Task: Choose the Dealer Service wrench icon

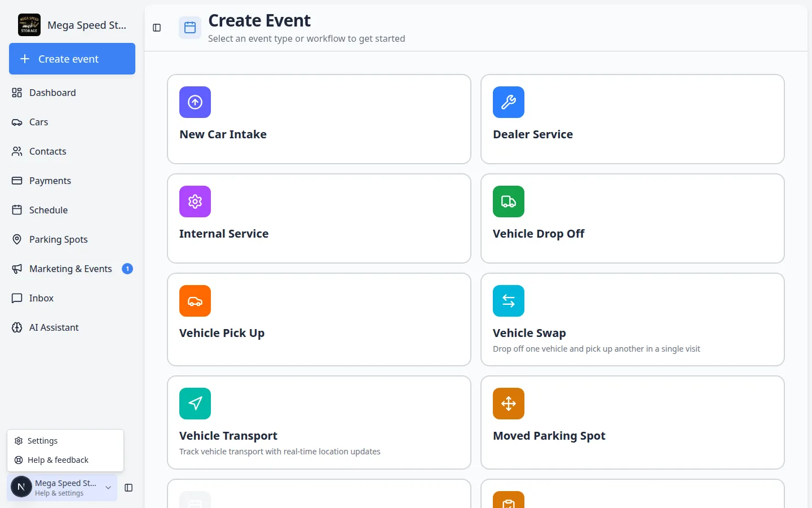Action: click(509, 102)
